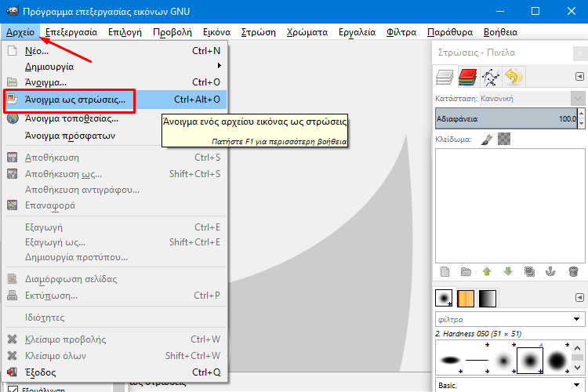Open the Επιλογή menu
The width and height of the screenshot is (588, 392).
tap(125, 32)
